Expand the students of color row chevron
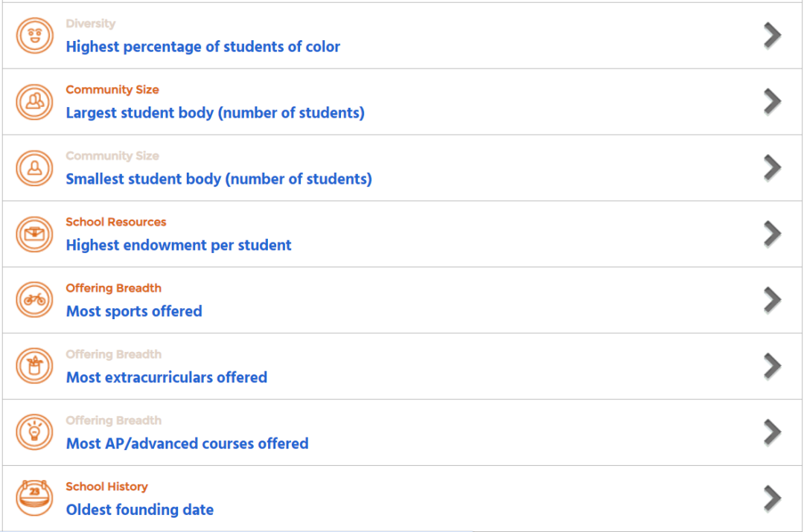The image size is (804, 532). click(x=772, y=36)
